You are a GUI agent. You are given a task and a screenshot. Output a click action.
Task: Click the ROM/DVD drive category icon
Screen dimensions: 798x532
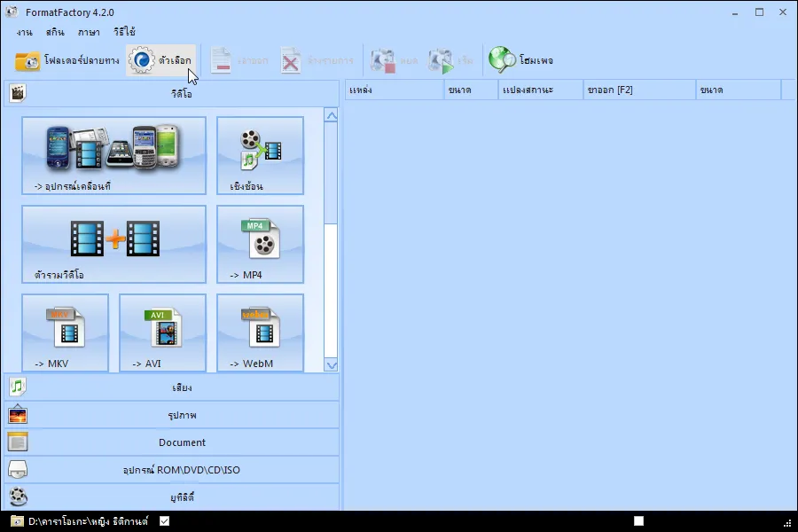pos(18,469)
